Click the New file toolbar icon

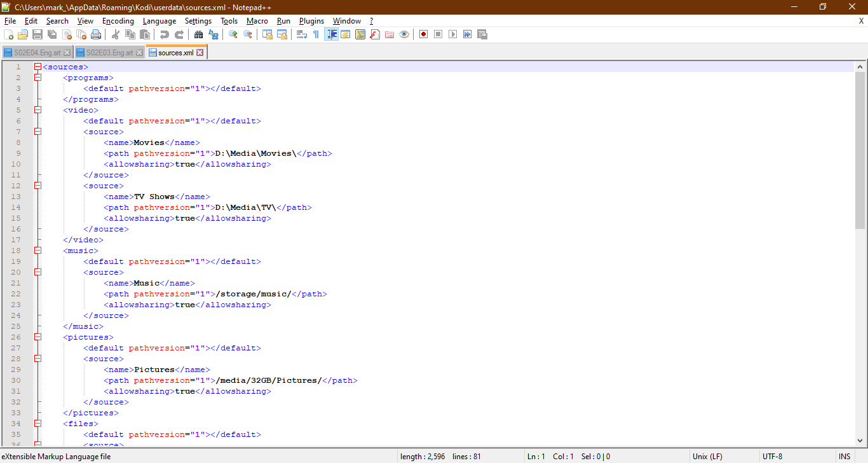tap(9, 34)
